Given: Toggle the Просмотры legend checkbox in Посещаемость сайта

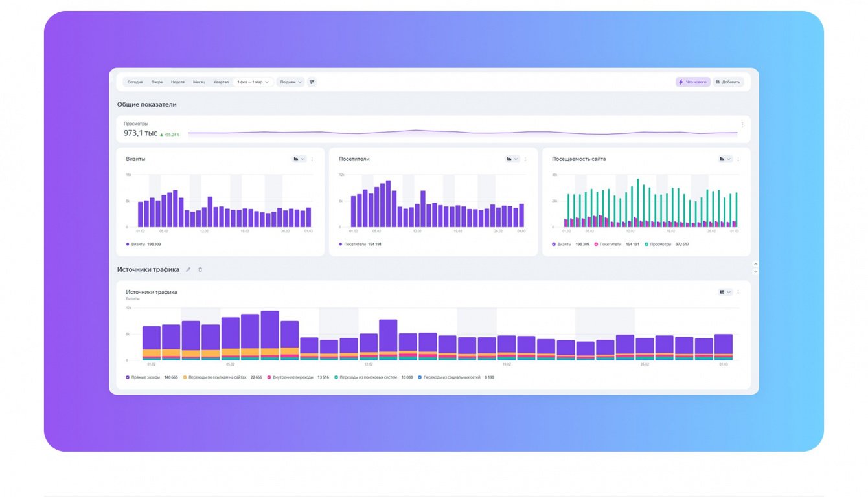Looking at the screenshot, I should pos(646,245).
